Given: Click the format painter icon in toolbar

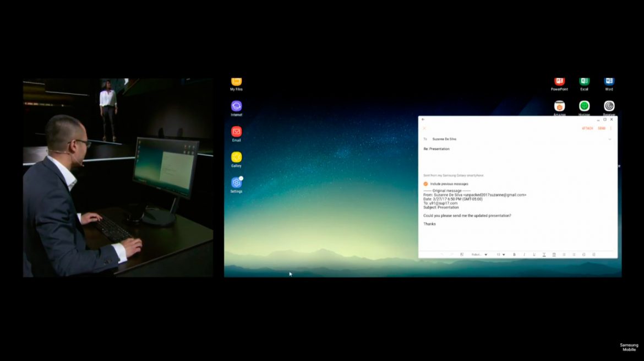Looking at the screenshot, I should point(462,255).
